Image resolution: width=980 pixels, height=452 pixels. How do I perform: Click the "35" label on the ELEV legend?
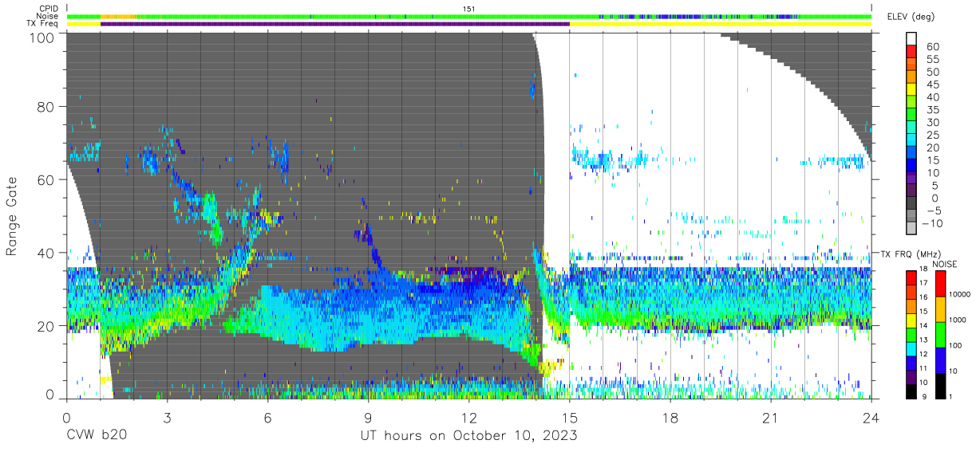pyautogui.click(x=933, y=111)
